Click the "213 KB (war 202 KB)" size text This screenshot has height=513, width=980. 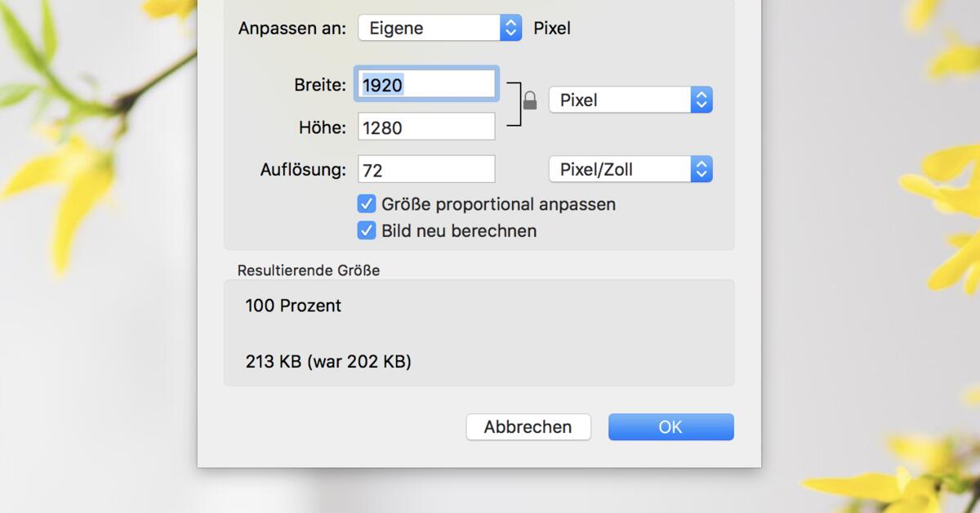coord(329,360)
